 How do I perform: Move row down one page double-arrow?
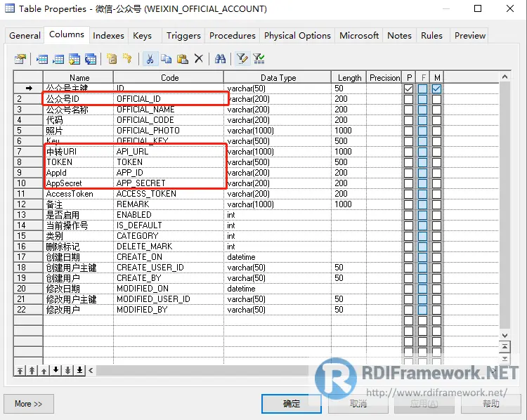click(x=67, y=370)
